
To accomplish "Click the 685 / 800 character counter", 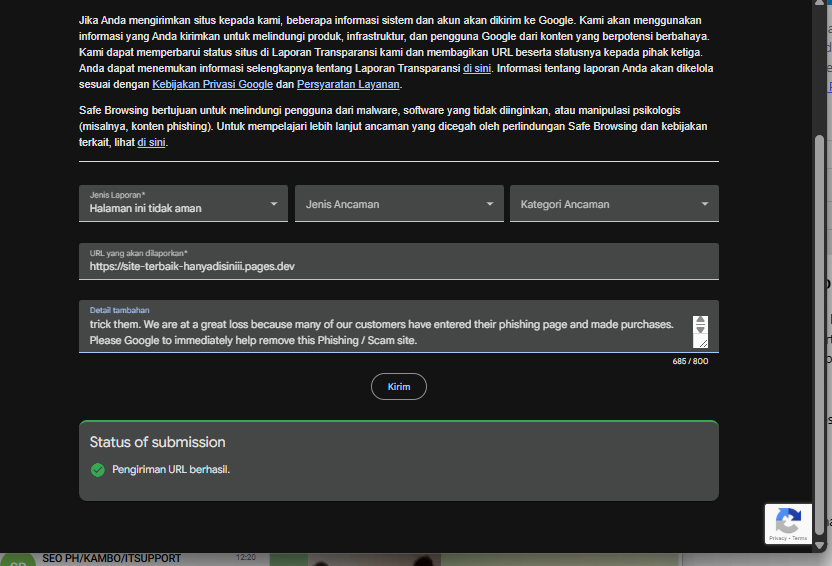I will [x=690, y=361].
